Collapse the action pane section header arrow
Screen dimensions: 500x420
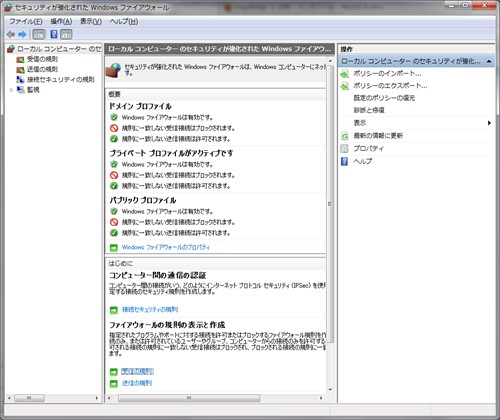point(489,61)
